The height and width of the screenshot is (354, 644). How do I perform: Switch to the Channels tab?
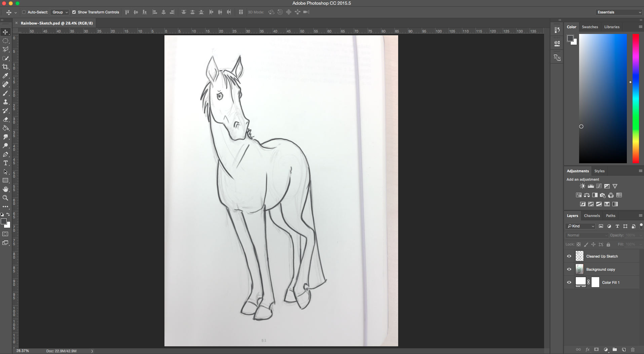(592, 216)
